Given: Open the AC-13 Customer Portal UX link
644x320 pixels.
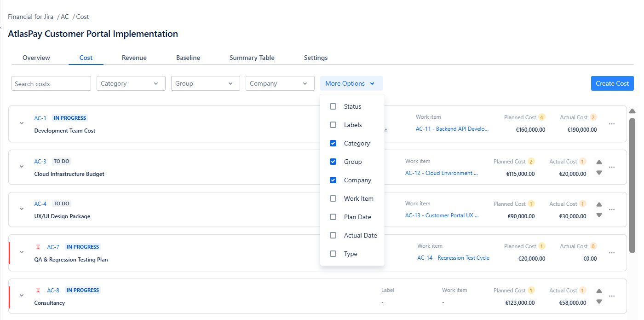Looking at the screenshot, I should click(442, 215).
